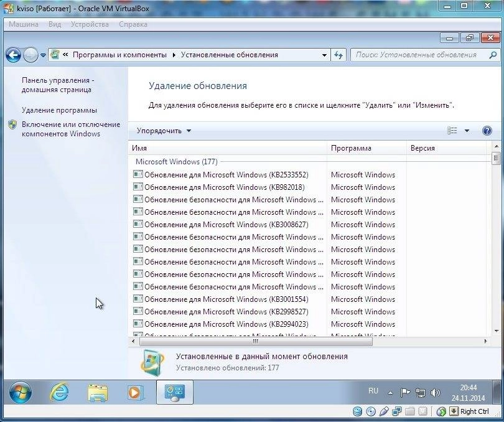This screenshot has width=504, height=422.
Task: Open Windows Media Player from taskbar
Action: 135,393
